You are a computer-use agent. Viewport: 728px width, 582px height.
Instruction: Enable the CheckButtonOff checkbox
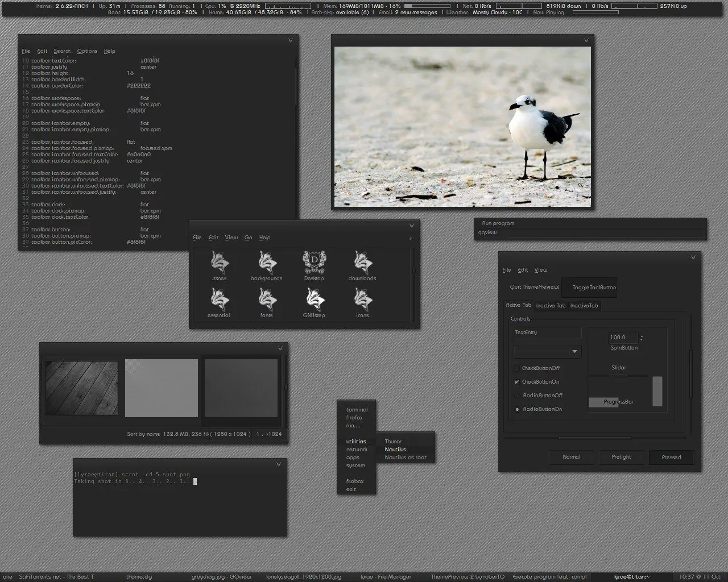click(x=517, y=368)
